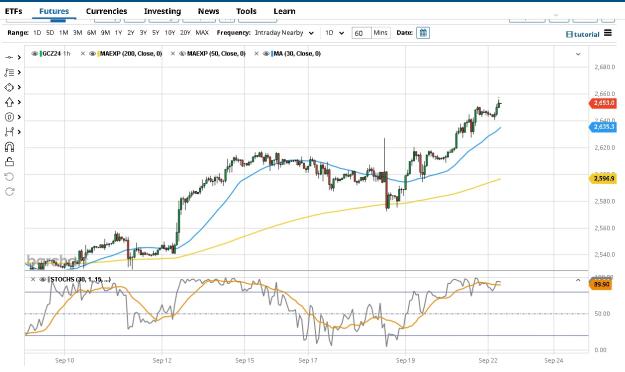Toggle visibility of GCZ24 price series
This screenshot has height=372, width=625.
34,53
